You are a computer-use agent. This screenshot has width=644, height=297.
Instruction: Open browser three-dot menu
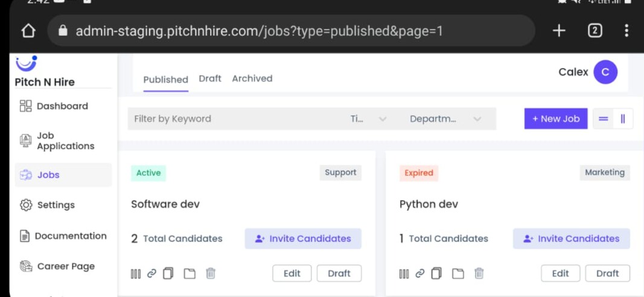(626, 31)
